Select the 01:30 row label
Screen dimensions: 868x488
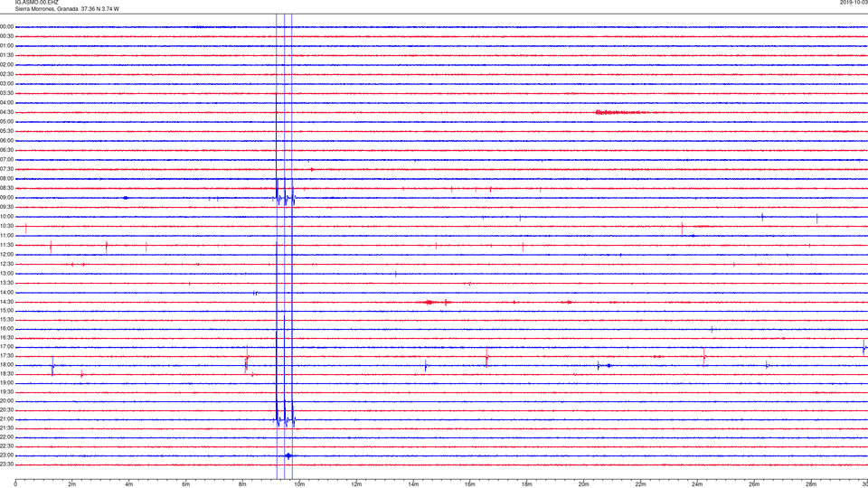pyautogui.click(x=7, y=55)
